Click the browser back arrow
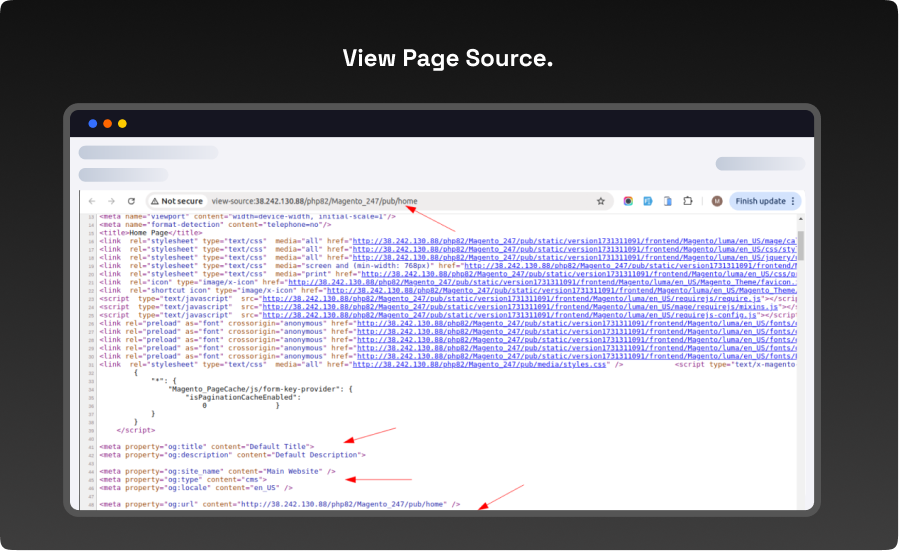899x551 pixels. (93, 201)
